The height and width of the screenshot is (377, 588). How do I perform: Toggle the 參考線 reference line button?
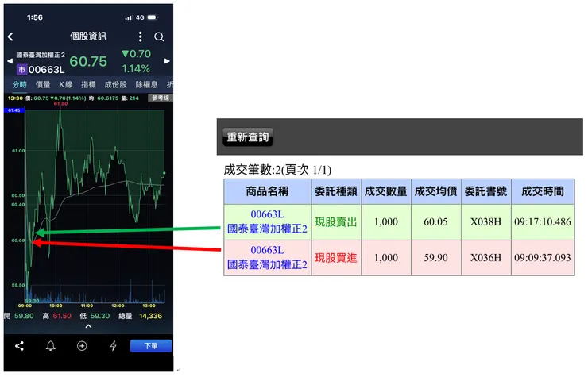(161, 98)
